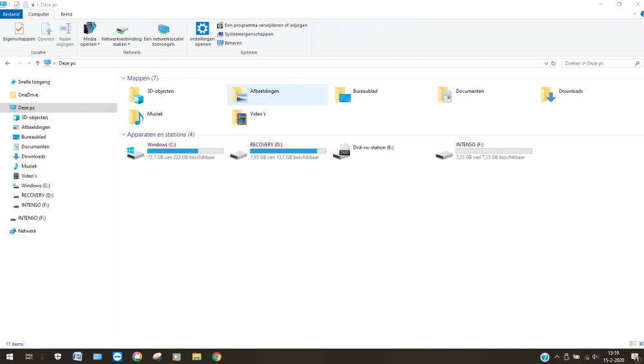The height and width of the screenshot is (364, 644).
Task: Click the Windows (C:) usage bar
Action: pyautogui.click(x=185, y=151)
